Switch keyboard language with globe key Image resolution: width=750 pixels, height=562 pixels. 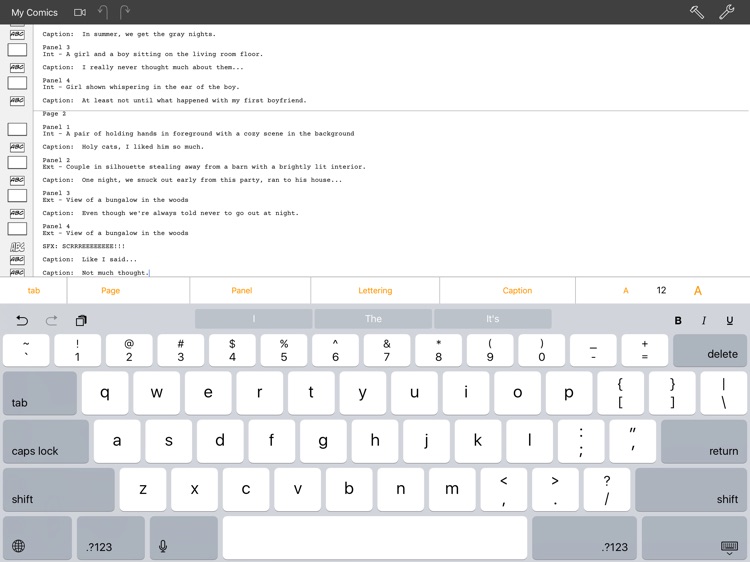tap(37, 538)
